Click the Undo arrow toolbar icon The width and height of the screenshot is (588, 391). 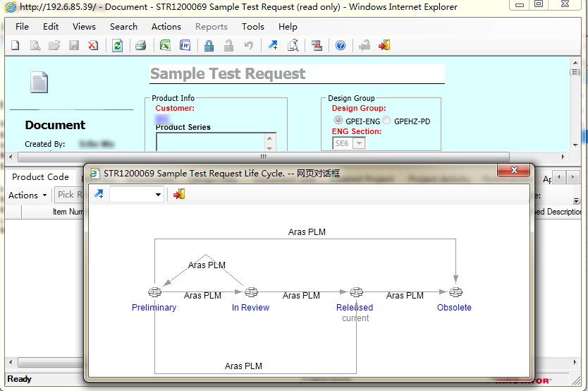(x=248, y=46)
